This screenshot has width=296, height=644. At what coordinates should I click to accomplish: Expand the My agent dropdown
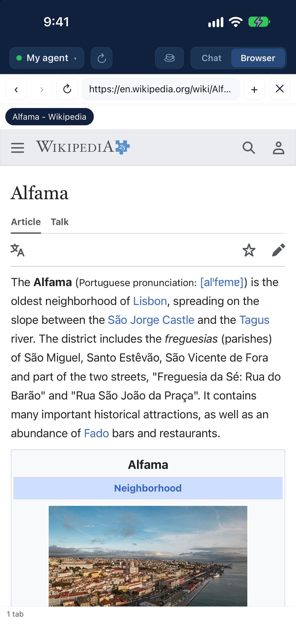click(x=47, y=58)
